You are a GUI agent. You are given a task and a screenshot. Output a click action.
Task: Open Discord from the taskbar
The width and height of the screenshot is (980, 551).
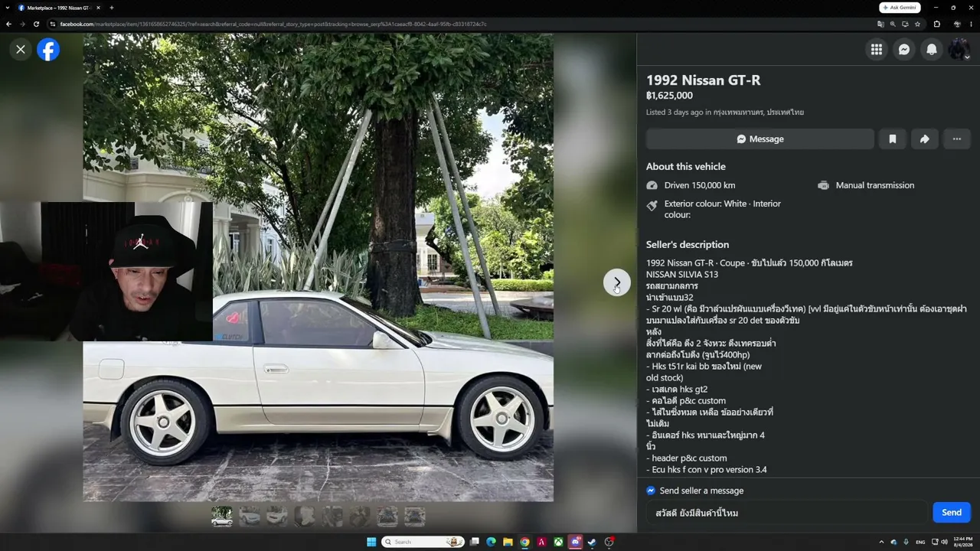tap(575, 542)
